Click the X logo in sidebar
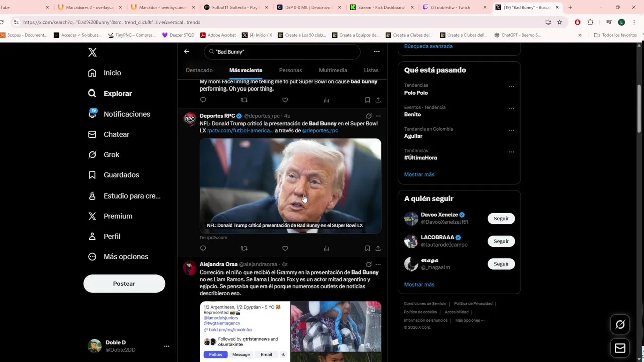This screenshot has width=644, height=362. tap(92, 52)
